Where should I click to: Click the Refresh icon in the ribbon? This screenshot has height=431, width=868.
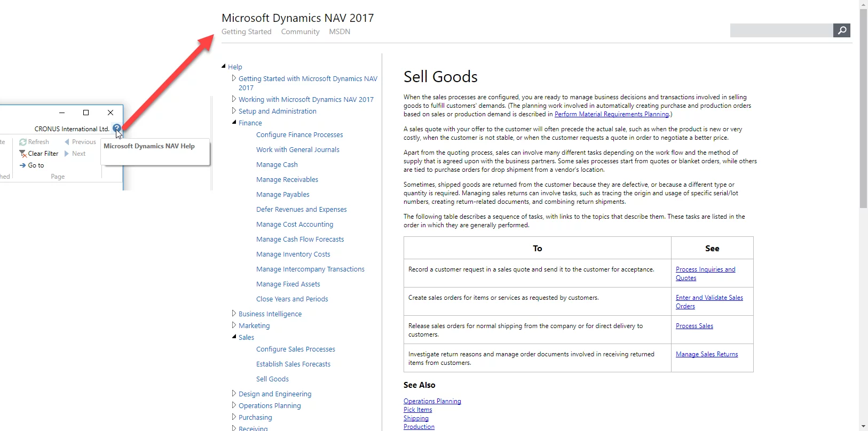click(23, 142)
